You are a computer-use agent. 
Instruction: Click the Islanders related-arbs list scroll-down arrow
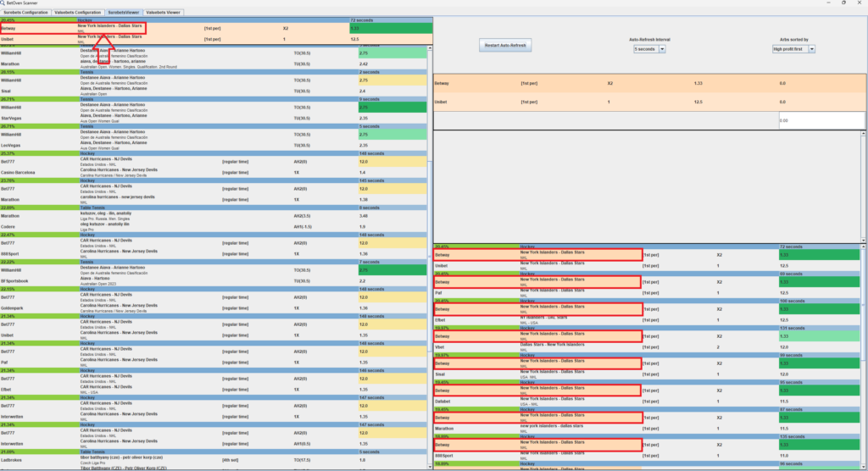[x=863, y=467]
